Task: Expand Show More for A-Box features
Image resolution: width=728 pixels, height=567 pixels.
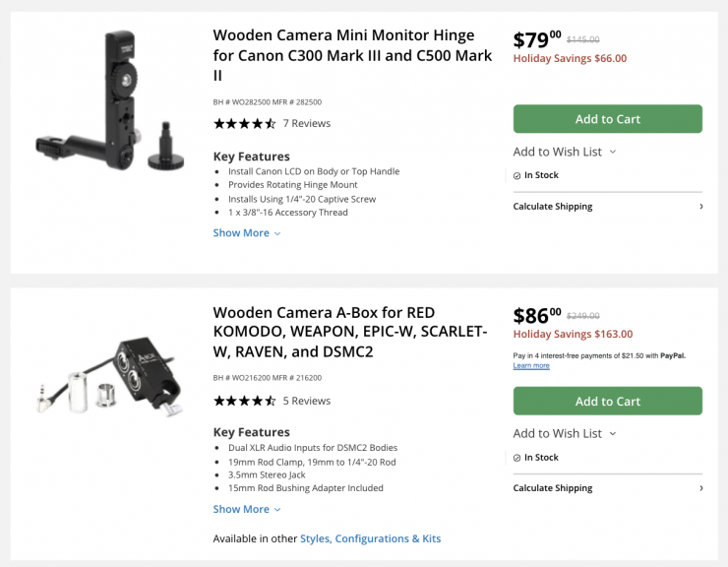Action: point(247,509)
